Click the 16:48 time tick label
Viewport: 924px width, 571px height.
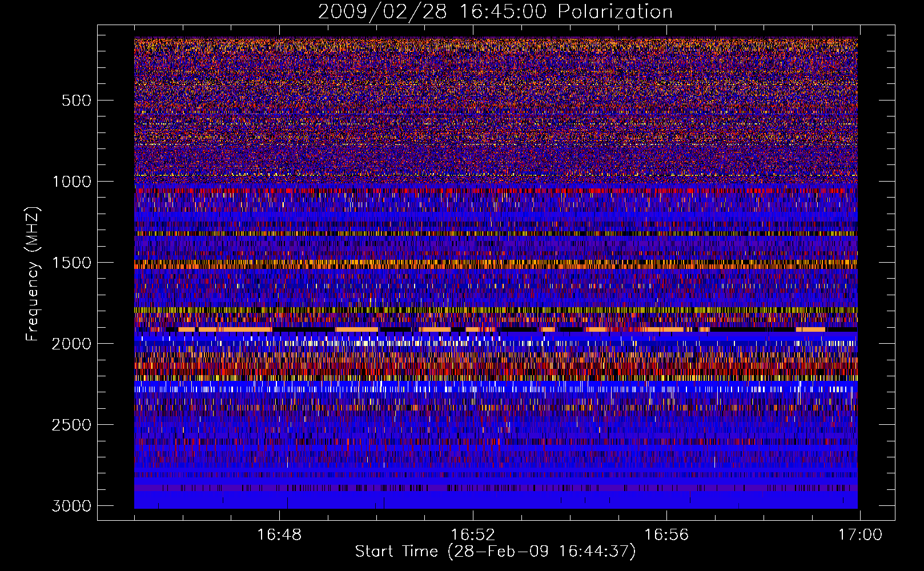(279, 535)
